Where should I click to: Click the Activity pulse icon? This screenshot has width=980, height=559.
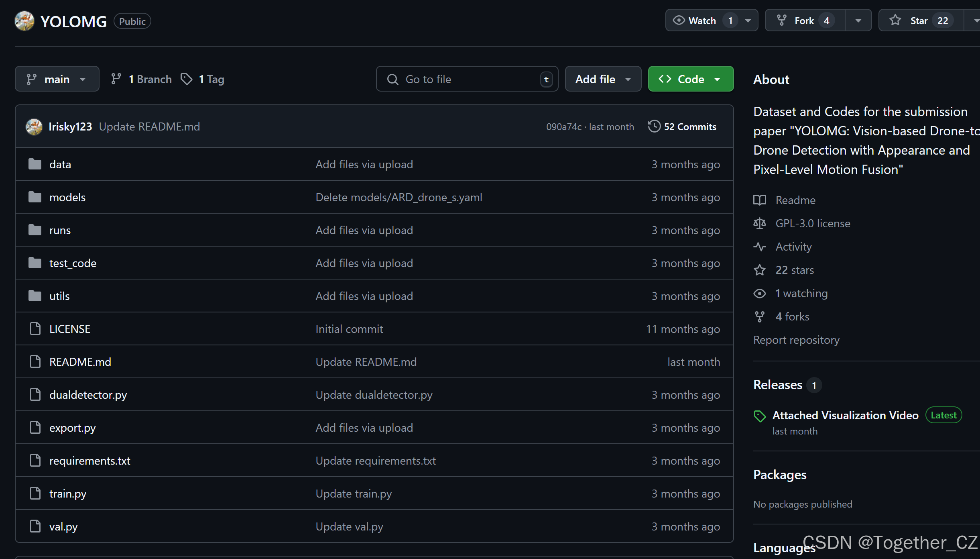[759, 247]
